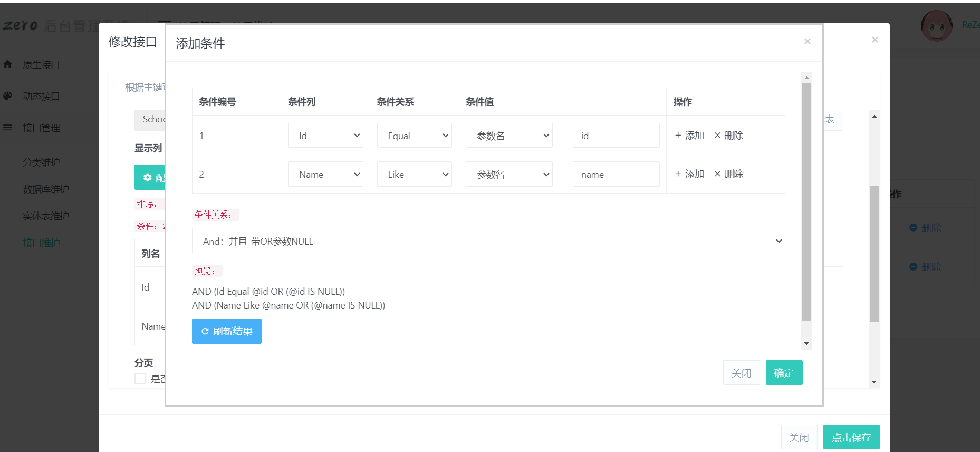
Task: Confirm with the 确定 button
Action: coord(784,373)
